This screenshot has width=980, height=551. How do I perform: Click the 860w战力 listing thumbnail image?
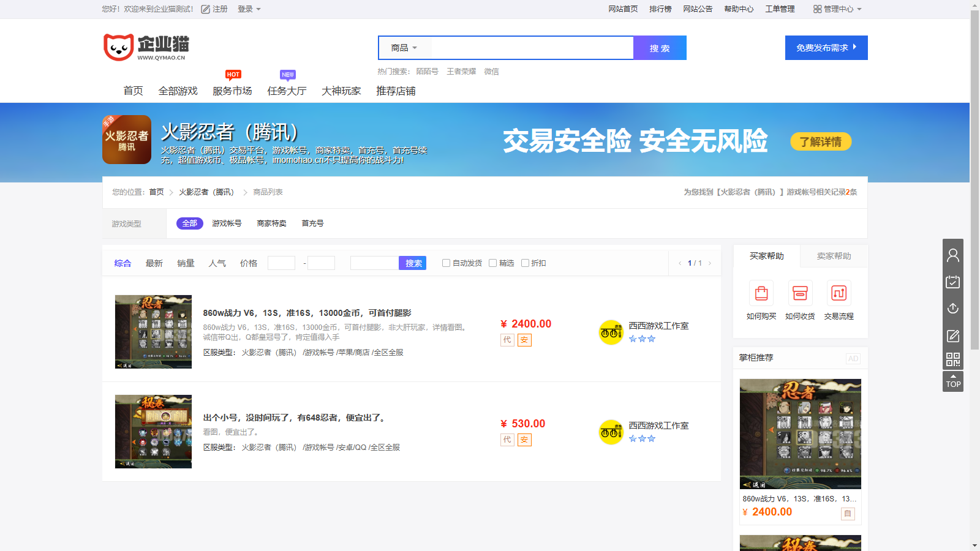[x=153, y=332]
